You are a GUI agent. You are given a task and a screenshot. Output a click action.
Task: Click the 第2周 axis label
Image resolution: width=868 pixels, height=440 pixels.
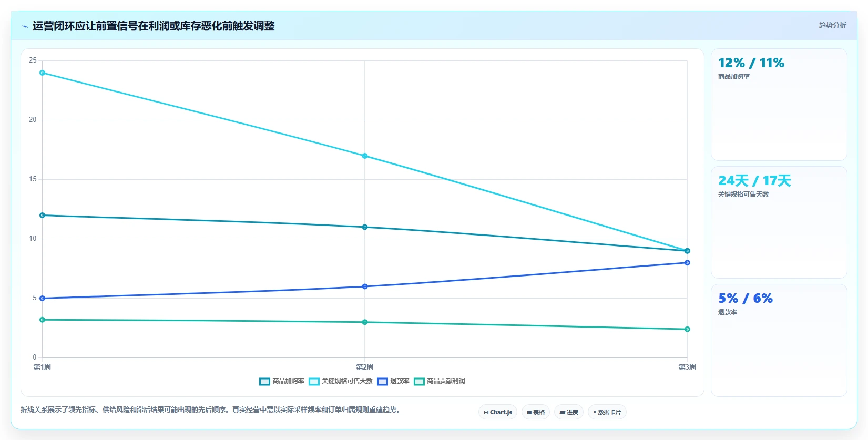pos(364,367)
